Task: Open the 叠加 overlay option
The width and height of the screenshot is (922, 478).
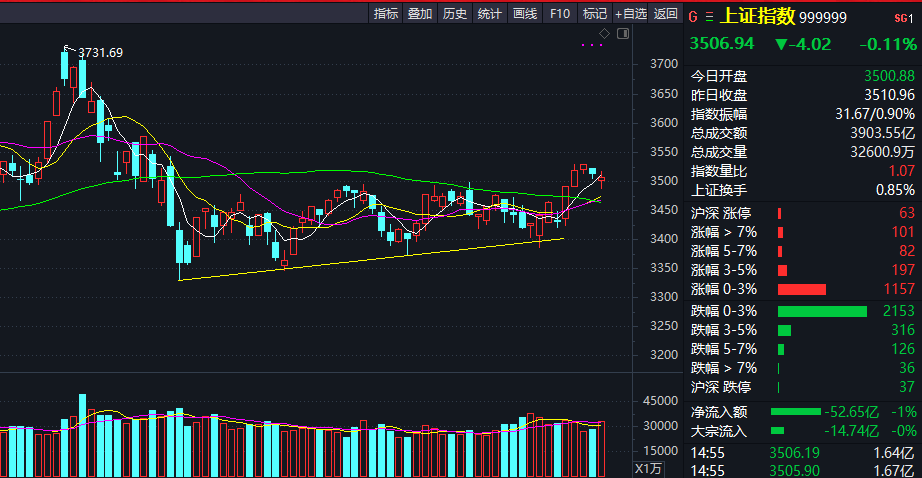Action: [x=420, y=13]
